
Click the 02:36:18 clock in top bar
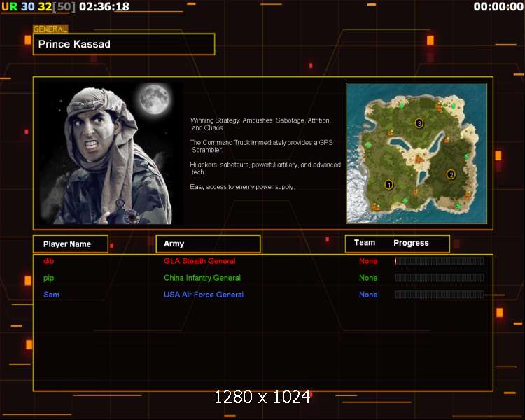tap(104, 6)
